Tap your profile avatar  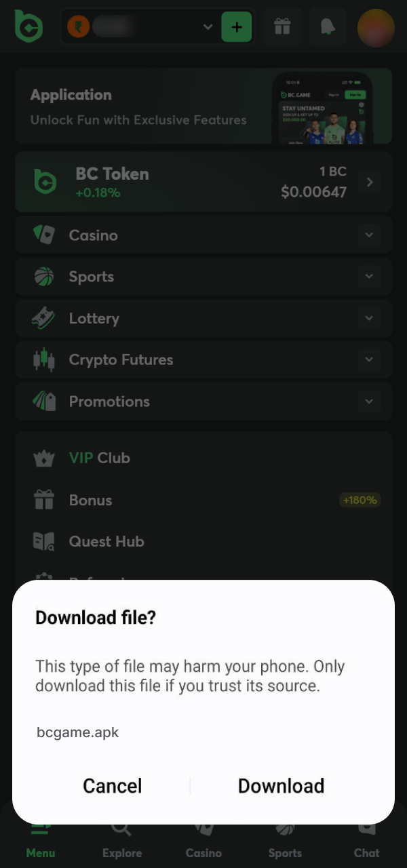pyautogui.click(x=376, y=27)
